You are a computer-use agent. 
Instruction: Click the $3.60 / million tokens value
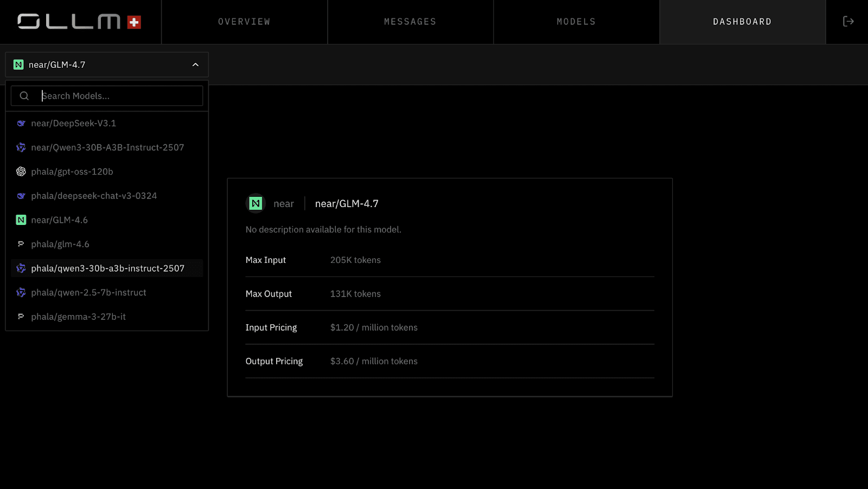(374, 361)
